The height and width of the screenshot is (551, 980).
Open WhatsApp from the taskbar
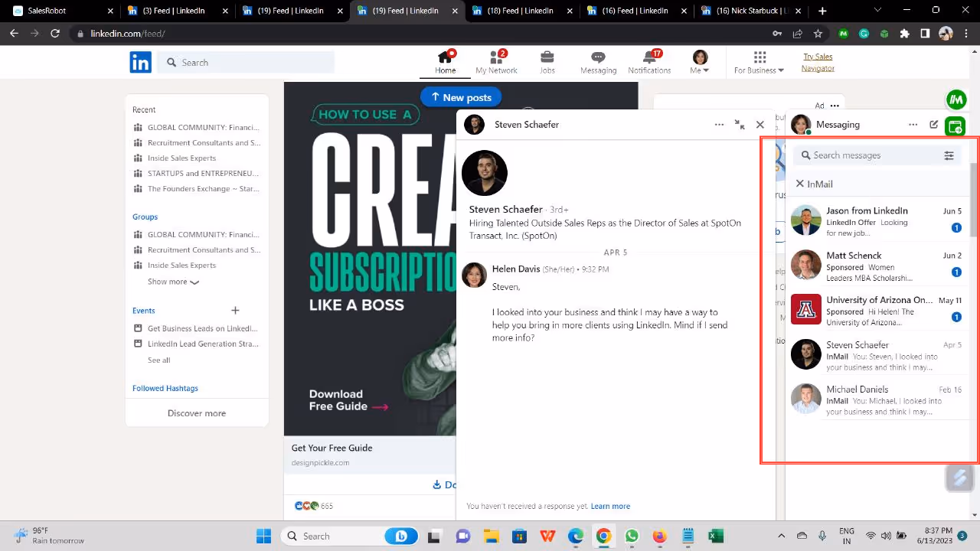tap(632, 536)
